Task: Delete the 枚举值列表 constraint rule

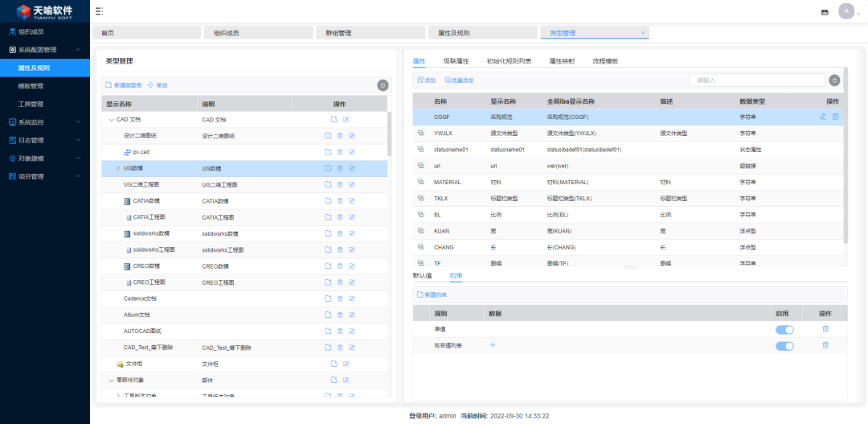Action: (825, 345)
